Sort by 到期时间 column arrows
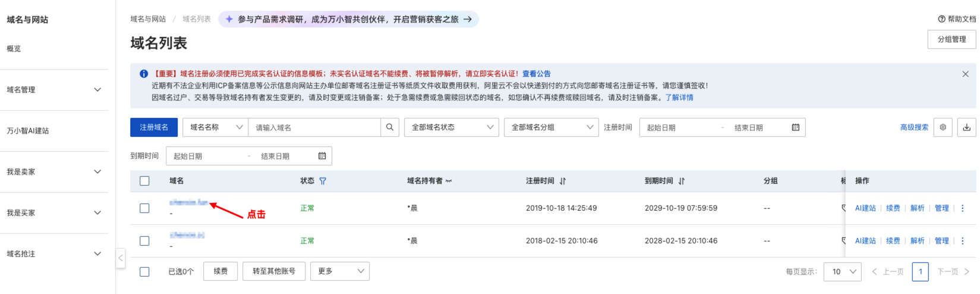Image resolution: width=980 pixels, height=294 pixels. click(682, 181)
